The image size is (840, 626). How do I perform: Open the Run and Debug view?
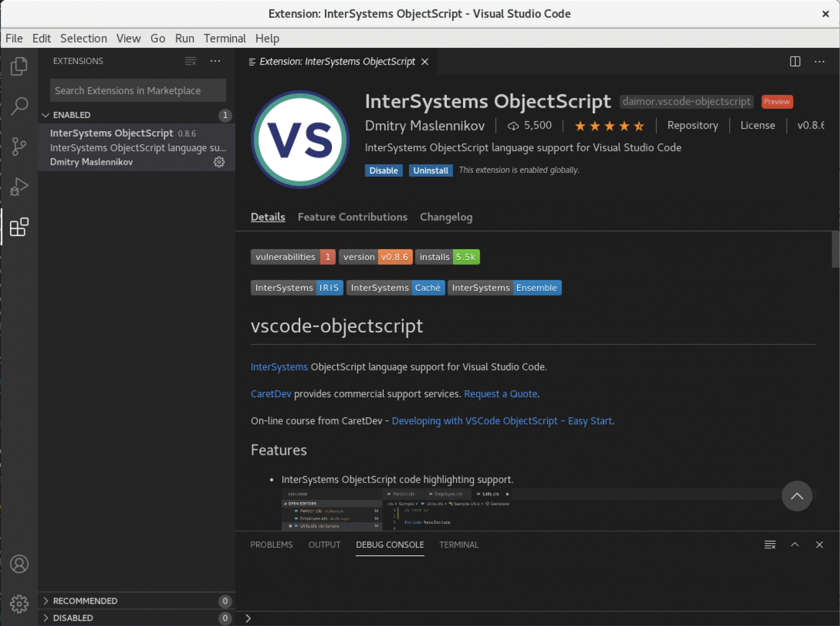19,187
